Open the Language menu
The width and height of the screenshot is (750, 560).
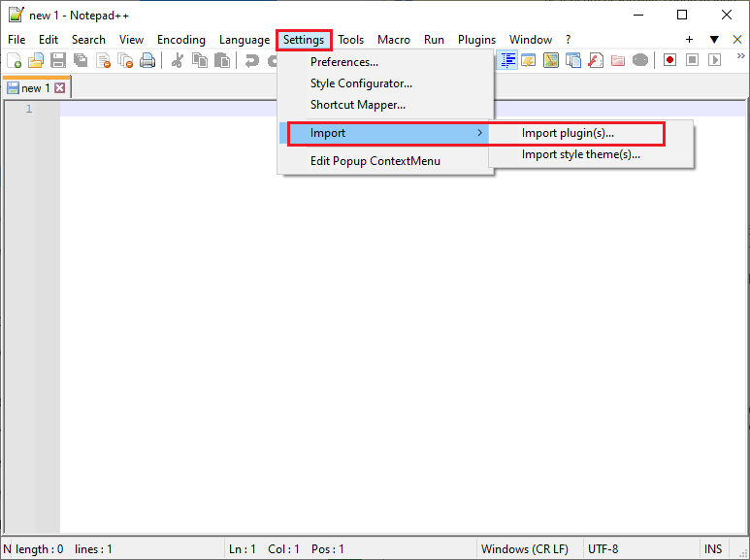point(245,39)
